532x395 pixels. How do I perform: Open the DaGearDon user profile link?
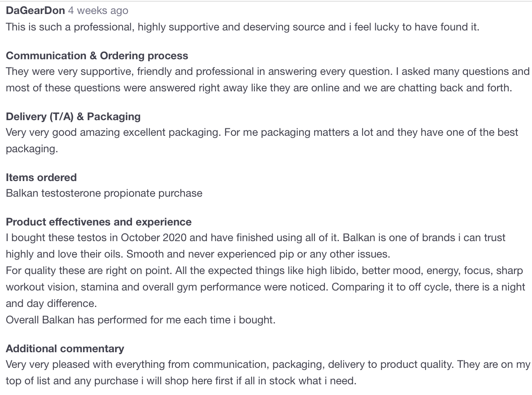35,11
